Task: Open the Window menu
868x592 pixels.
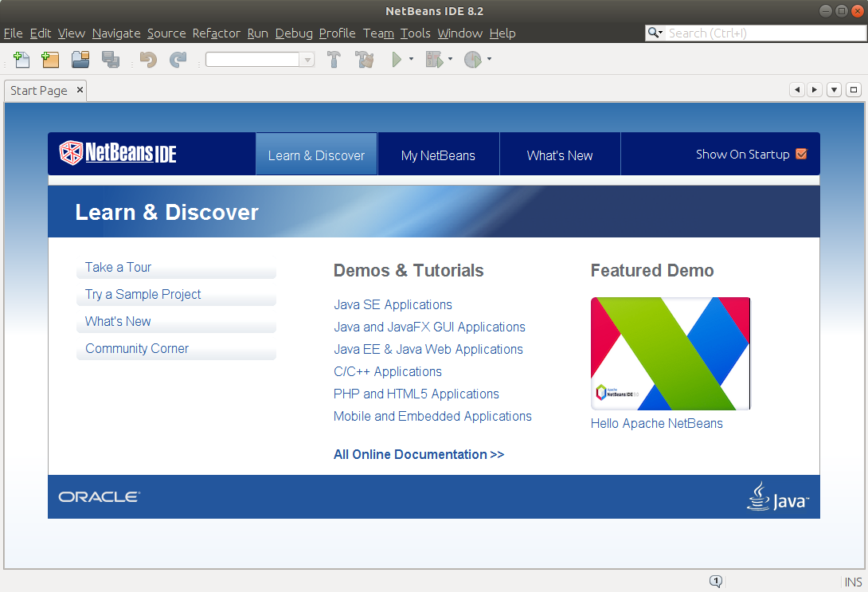Action: tap(460, 33)
